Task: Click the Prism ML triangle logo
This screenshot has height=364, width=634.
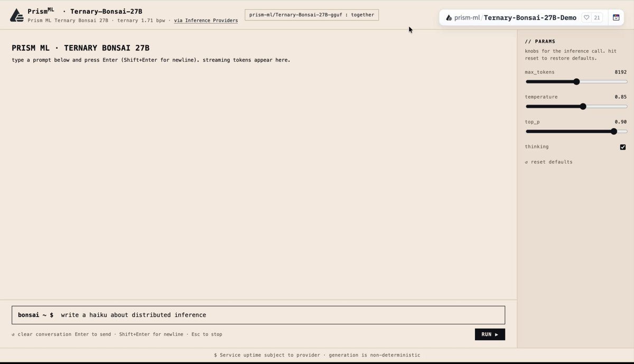Action: [x=17, y=15]
